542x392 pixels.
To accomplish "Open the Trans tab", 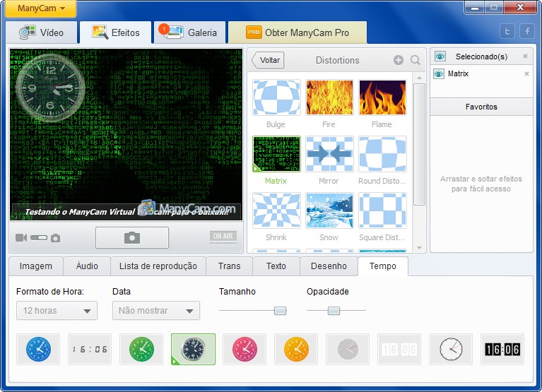I will click(229, 266).
